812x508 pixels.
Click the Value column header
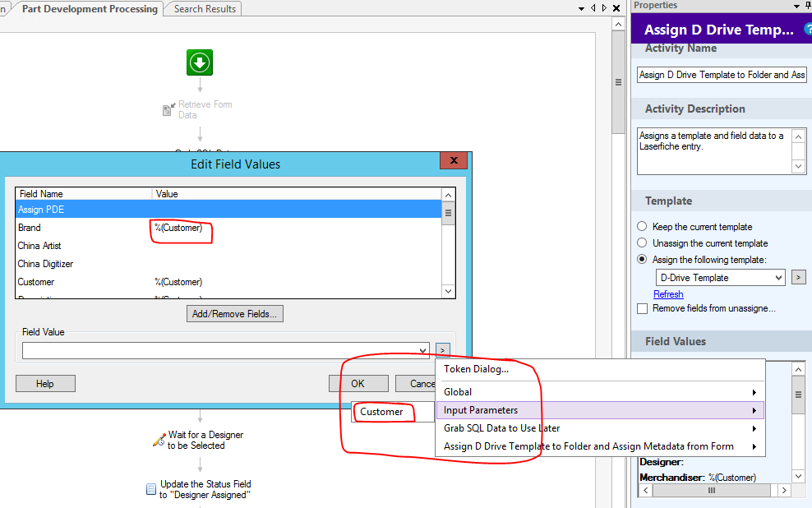click(x=297, y=194)
